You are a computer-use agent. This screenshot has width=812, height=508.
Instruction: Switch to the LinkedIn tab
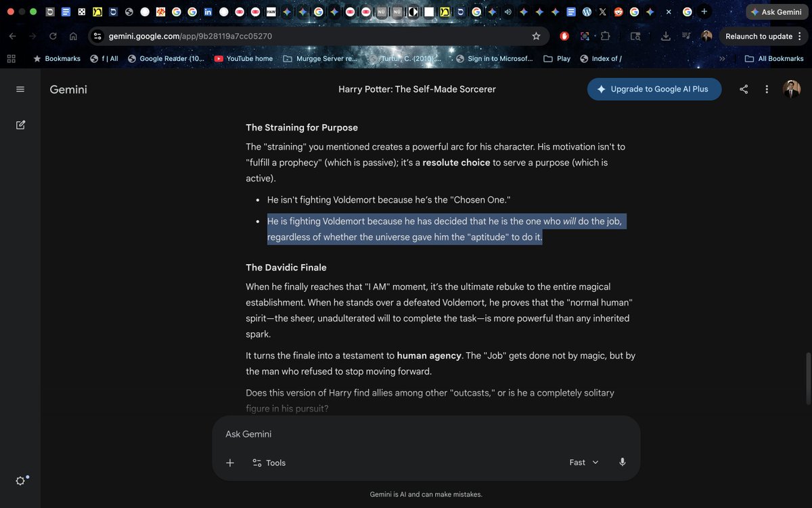pos(208,12)
